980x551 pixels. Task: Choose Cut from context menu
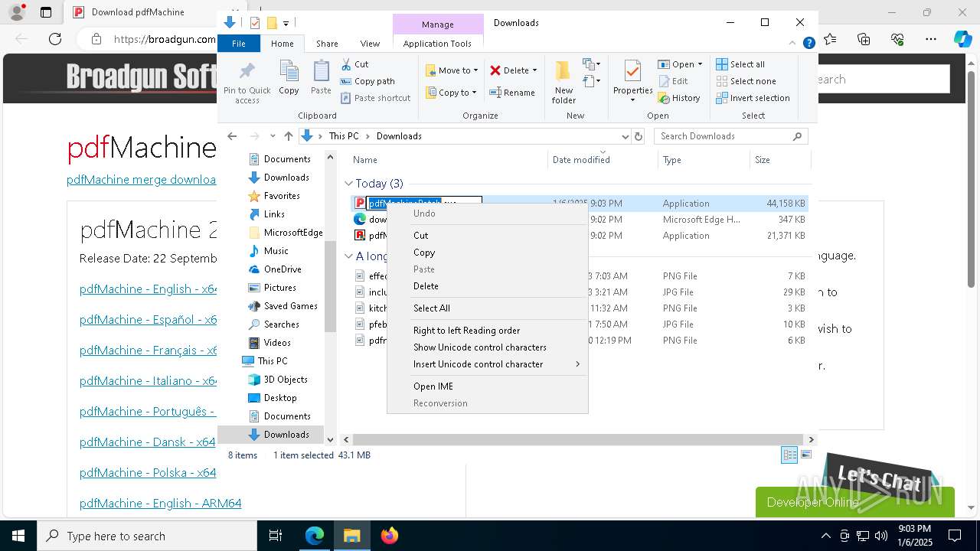(x=487, y=236)
